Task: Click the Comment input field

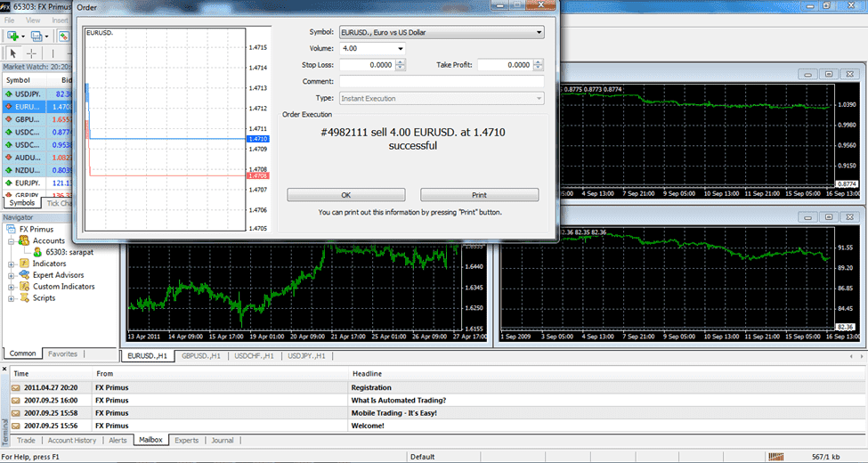Action: [441, 81]
